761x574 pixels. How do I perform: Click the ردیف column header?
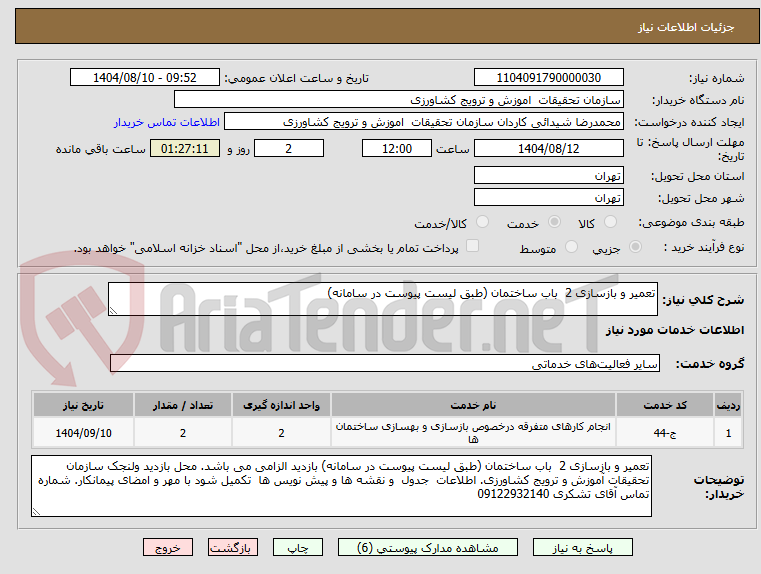[x=728, y=405]
